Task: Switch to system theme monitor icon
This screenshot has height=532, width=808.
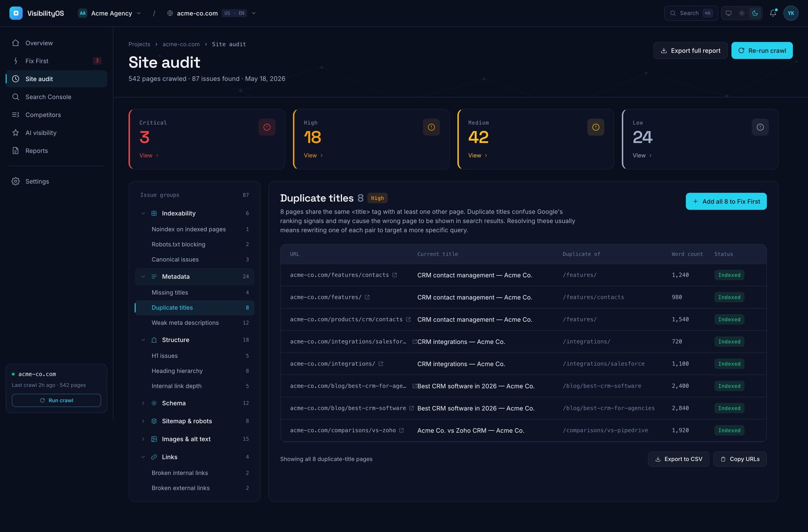Action: coord(728,13)
